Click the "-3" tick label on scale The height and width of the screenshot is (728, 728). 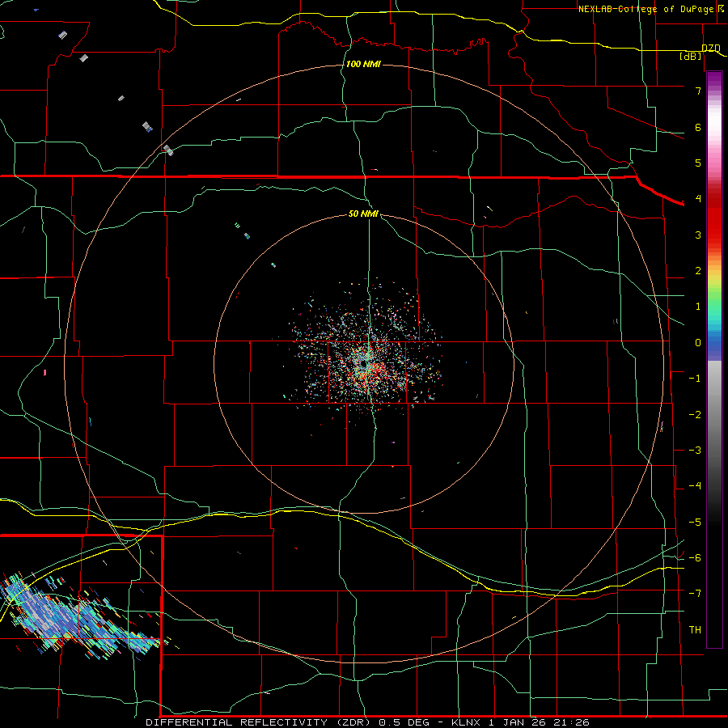tap(695, 451)
